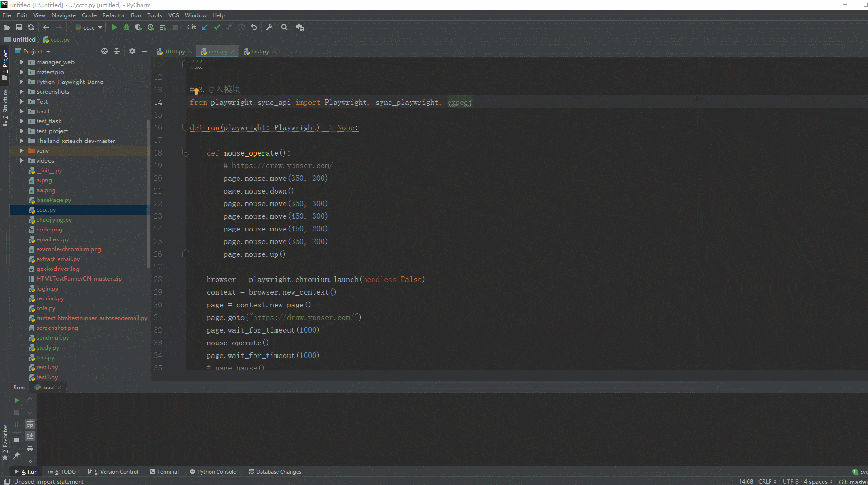This screenshot has height=485, width=868.
Task: Expand the Python_Playwright_Demo folder
Action: point(22,82)
